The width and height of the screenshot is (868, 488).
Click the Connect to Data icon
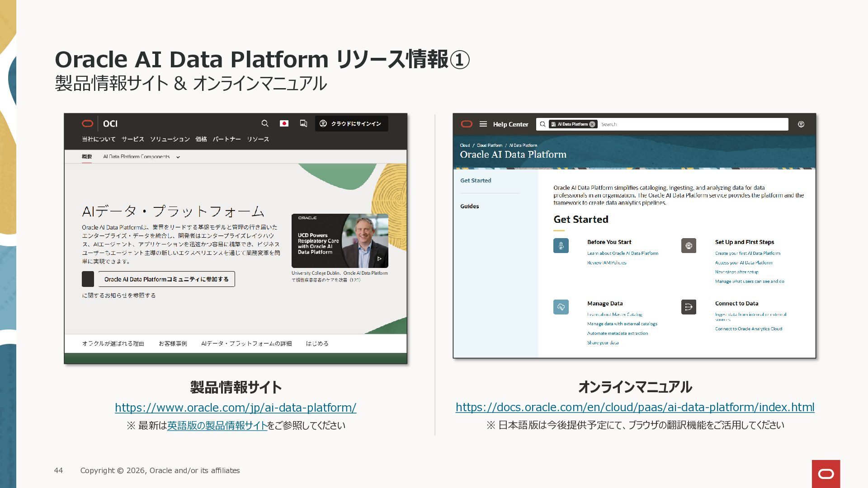coord(688,307)
